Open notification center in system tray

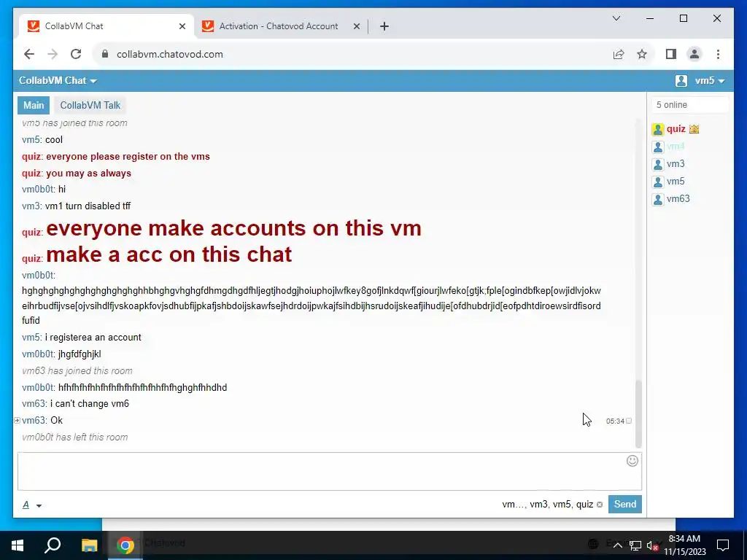[723, 545]
